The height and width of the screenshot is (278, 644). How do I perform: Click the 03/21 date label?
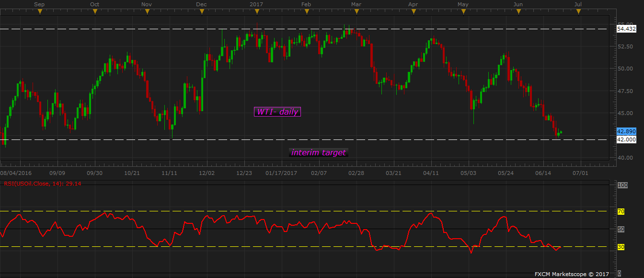pyautogui.click(x=394, y=173)
